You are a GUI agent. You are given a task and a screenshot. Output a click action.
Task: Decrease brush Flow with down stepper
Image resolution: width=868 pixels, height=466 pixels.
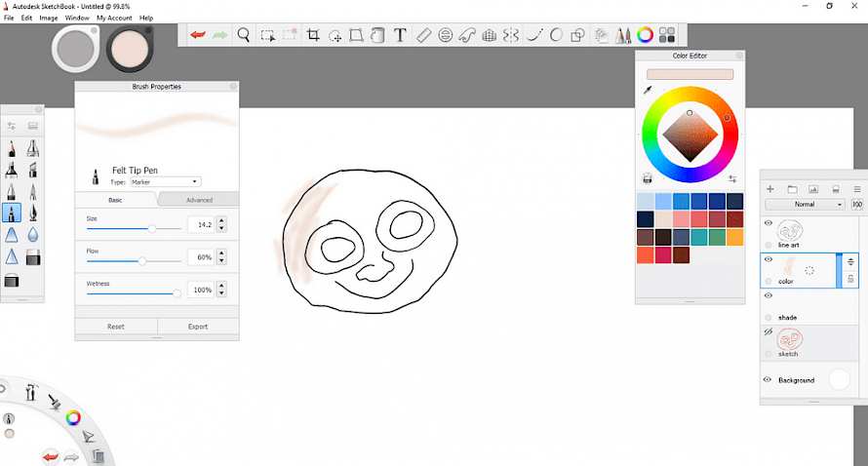222,260
